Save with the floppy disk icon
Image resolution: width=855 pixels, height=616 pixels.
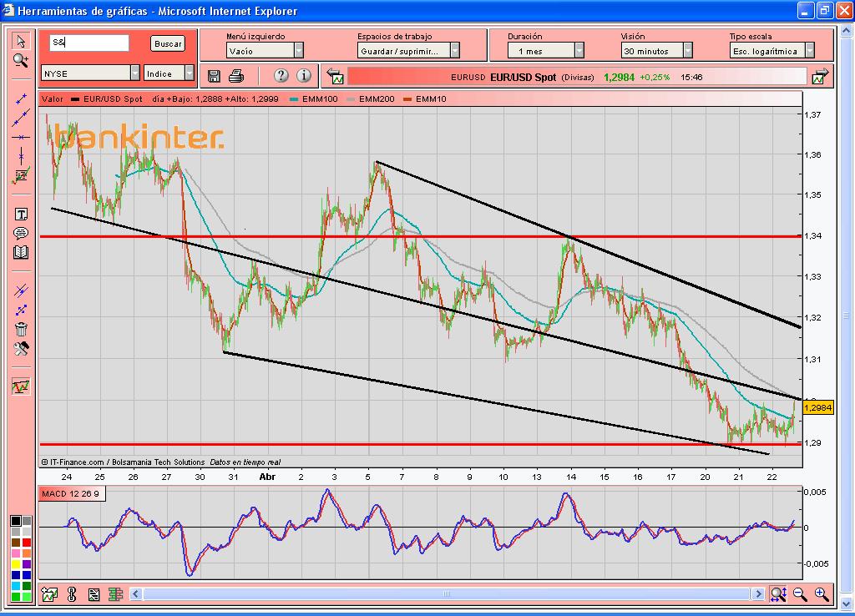point(214,76)
